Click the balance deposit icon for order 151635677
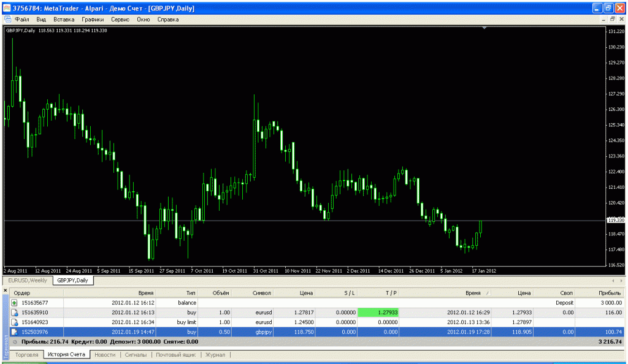The height and width of the screenshot is (364, 628). [x=14, y=303]
